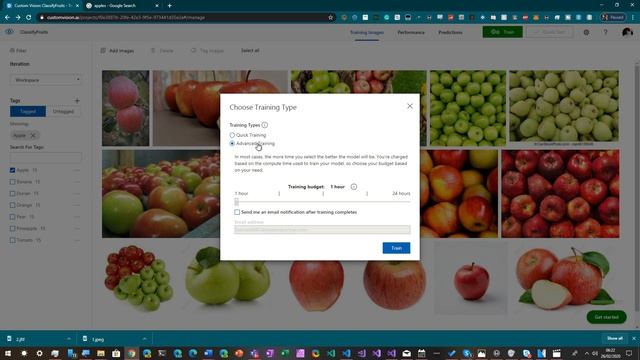Open the Iteration Workspace dropdown

45,80
